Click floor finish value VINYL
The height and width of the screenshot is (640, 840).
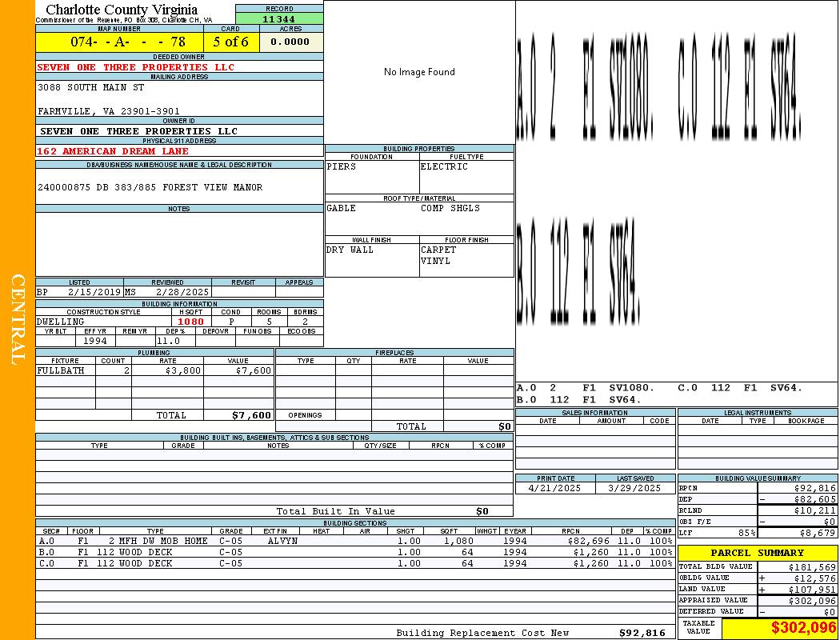coord(435,261)
